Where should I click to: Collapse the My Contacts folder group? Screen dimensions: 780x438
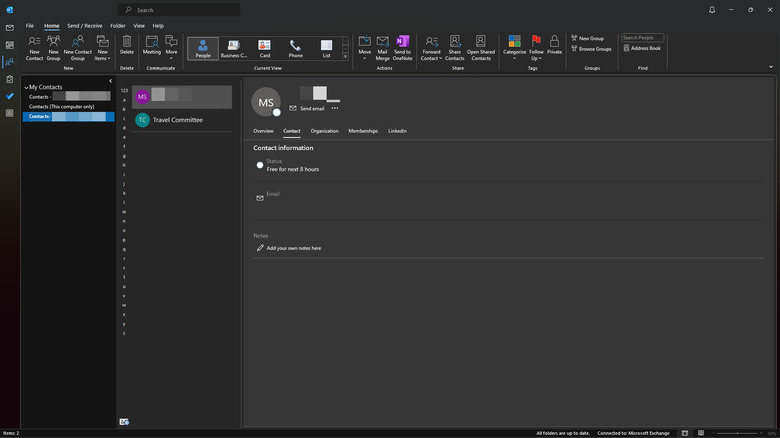pos(26,87)
